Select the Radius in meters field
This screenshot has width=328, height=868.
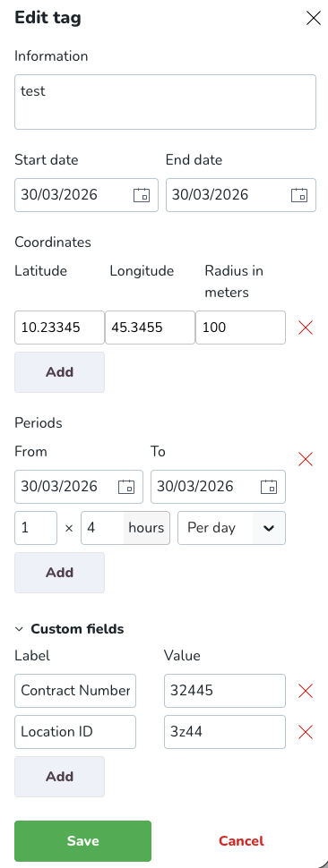point(240,328)
